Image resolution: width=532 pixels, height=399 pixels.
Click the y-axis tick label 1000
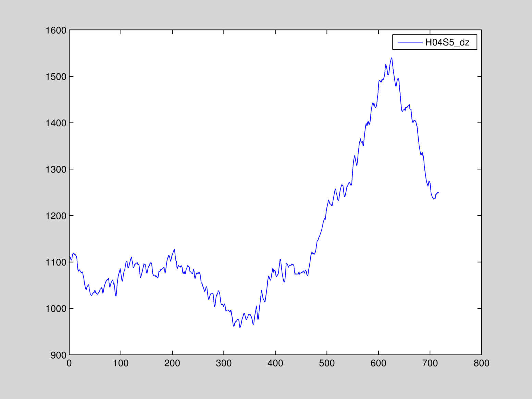click(56, 309)
